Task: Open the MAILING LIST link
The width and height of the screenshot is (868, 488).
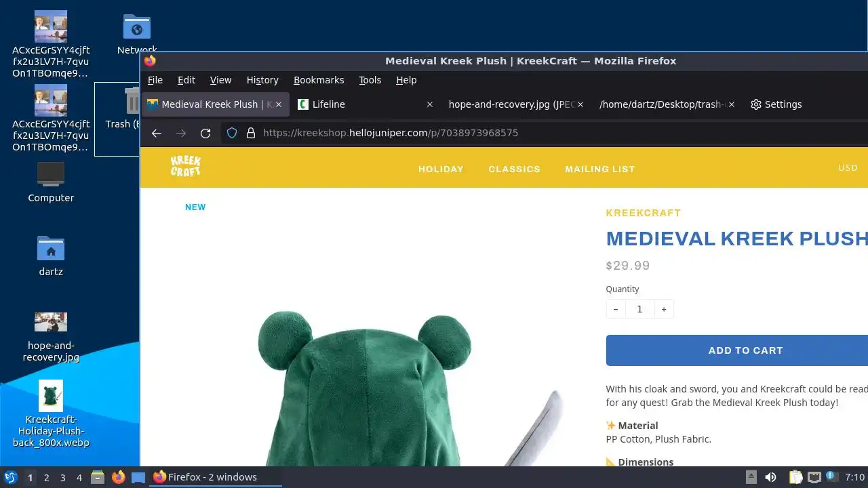Action: pyautogui.click(x=600, y=169)
